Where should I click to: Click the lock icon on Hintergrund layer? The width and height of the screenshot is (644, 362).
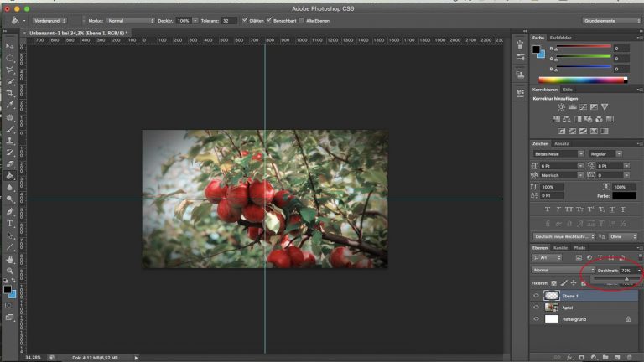(627, 319)
